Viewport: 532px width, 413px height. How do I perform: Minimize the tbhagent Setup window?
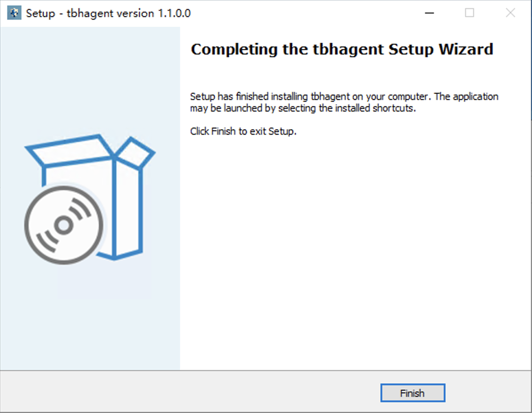430,13
